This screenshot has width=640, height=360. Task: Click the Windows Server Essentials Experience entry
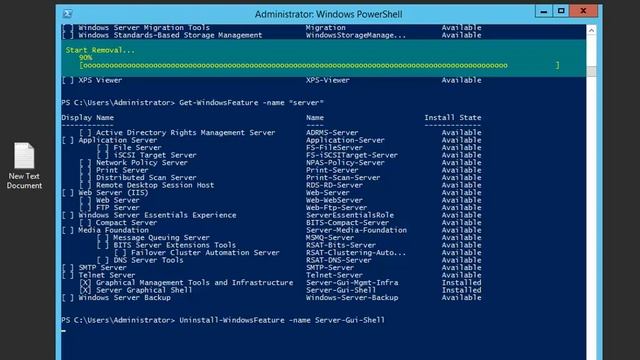click(157, 215)
